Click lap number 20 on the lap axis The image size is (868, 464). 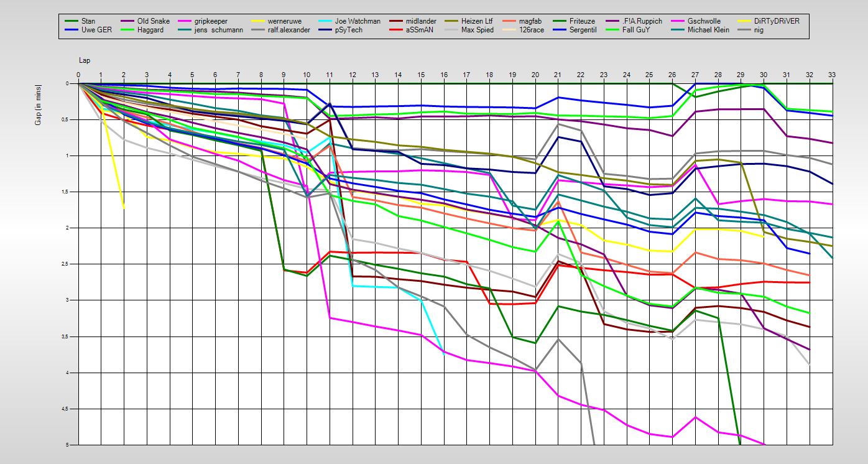click(x=535, y=75)
